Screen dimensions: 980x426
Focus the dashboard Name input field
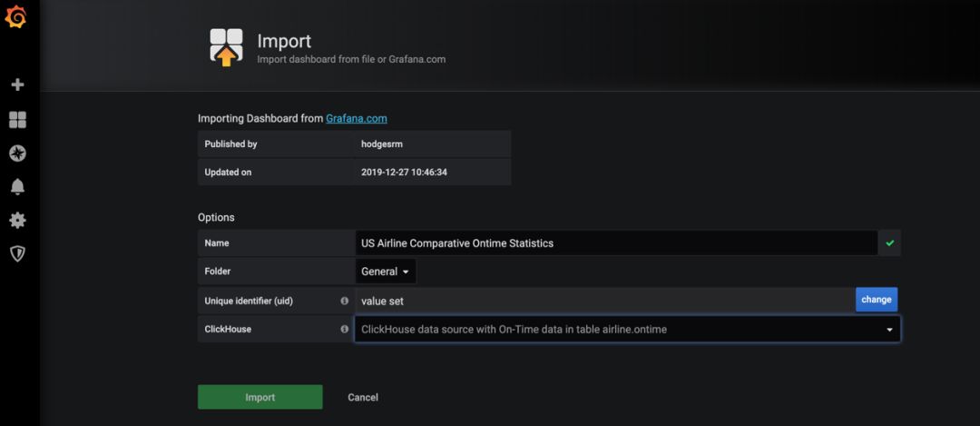616,243
